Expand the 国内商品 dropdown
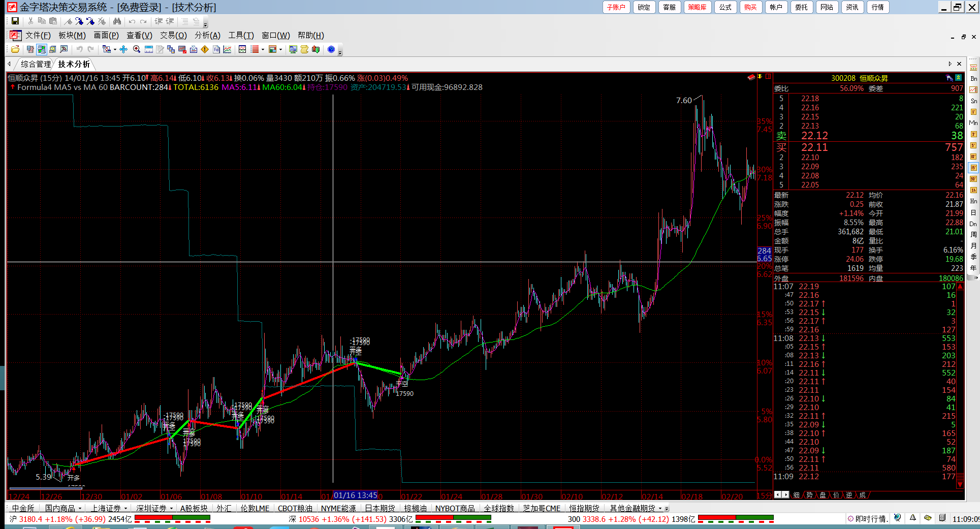Viewport: 980px width, 529px height. coord(80,508)
